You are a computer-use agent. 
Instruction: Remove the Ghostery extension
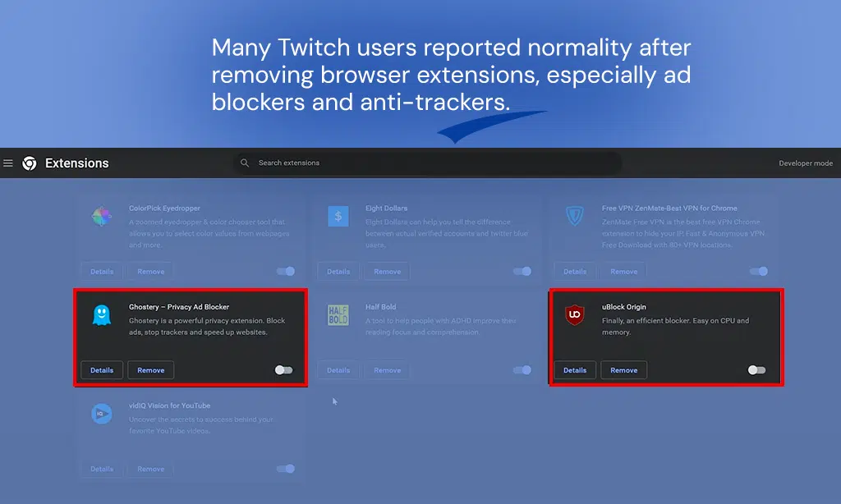click(151, 370)
